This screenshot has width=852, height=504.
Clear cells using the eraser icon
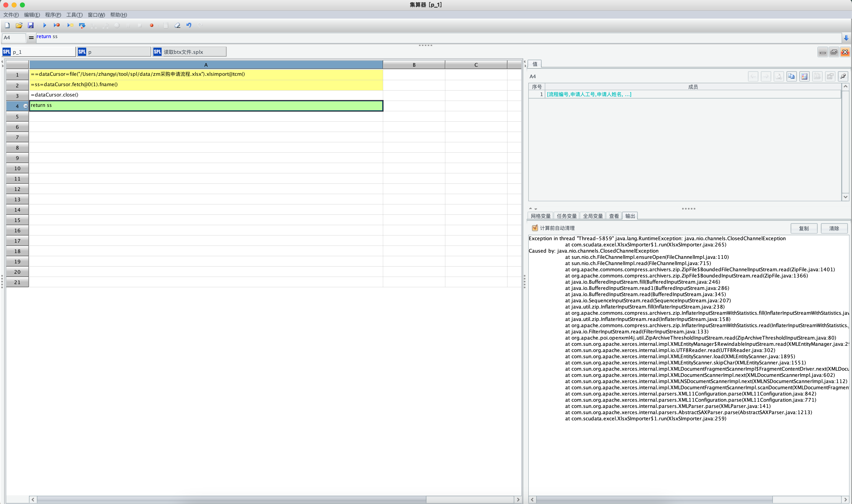pyautogui.click(x=177, y=25)
